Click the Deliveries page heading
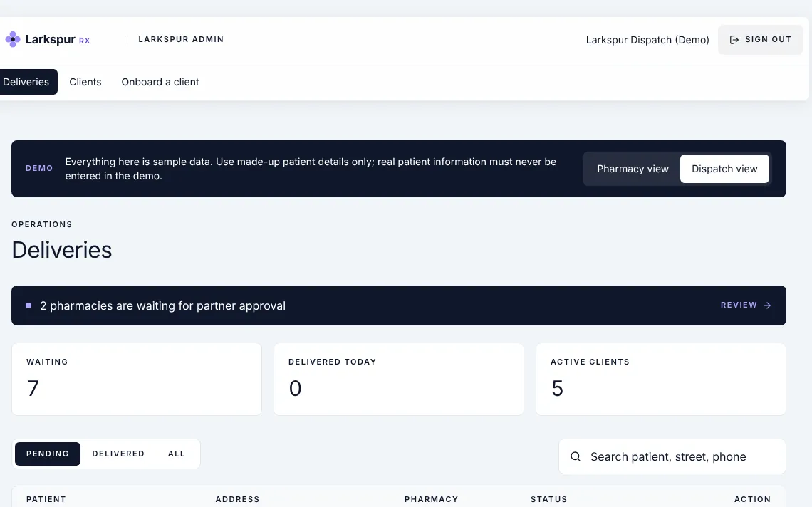The width and height of the screenshot is (812, 507). coord(62,250)
